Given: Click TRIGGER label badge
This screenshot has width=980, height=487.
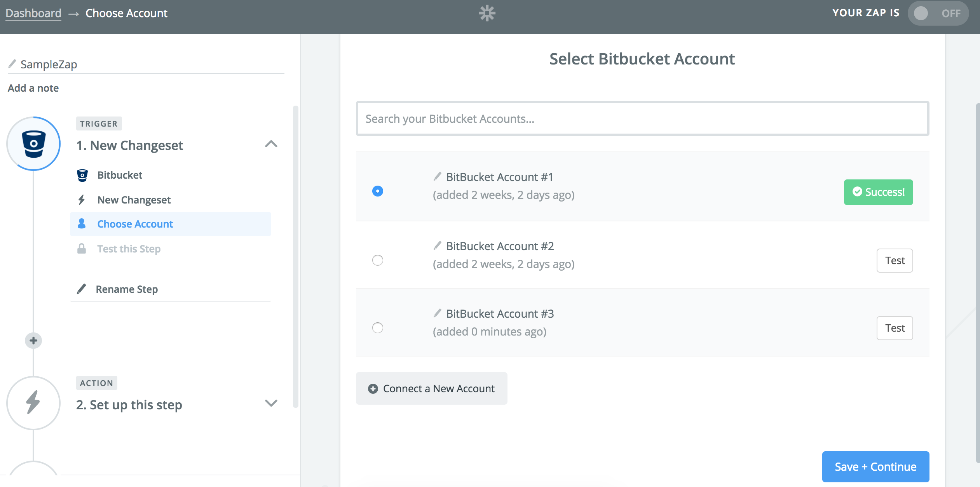Looking at the screenshot, I should (99, 123).
